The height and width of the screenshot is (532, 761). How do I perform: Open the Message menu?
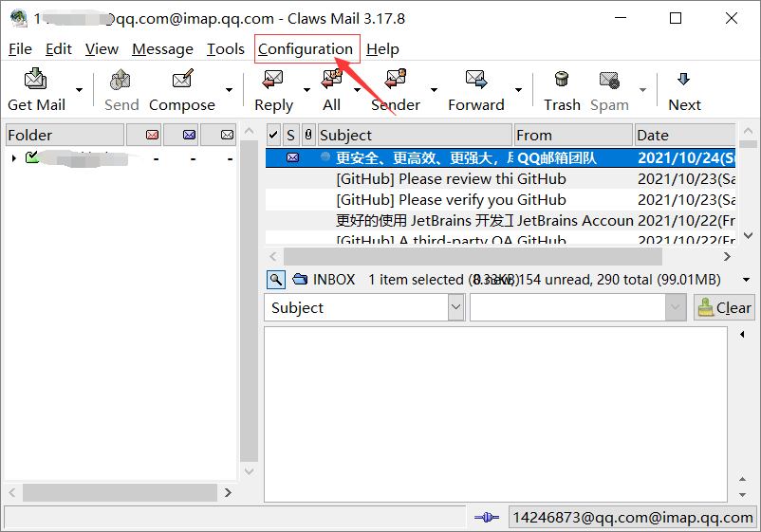[x=162, y=49]
